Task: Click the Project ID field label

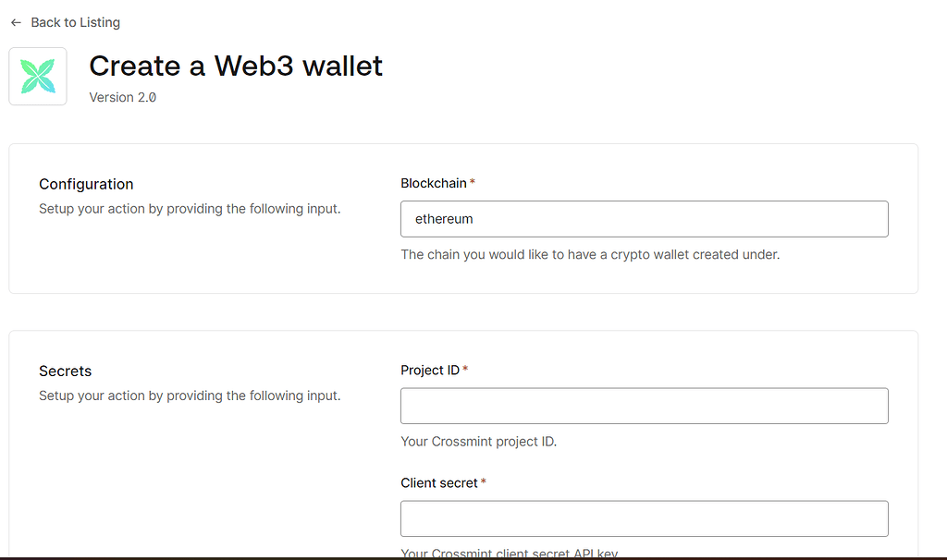Action: coord(429,370)
